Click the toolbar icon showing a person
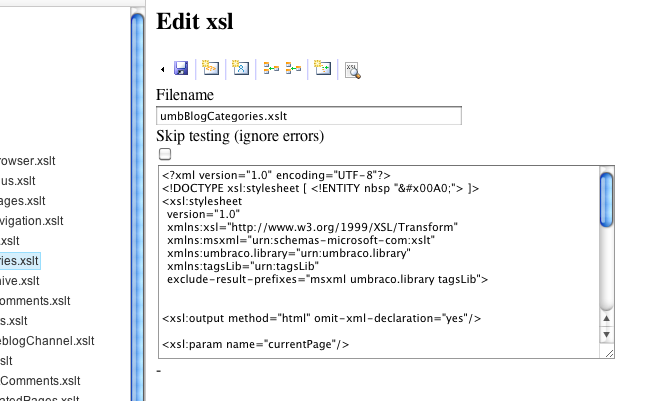The image size is (646, 401). (x=239, y=68)
